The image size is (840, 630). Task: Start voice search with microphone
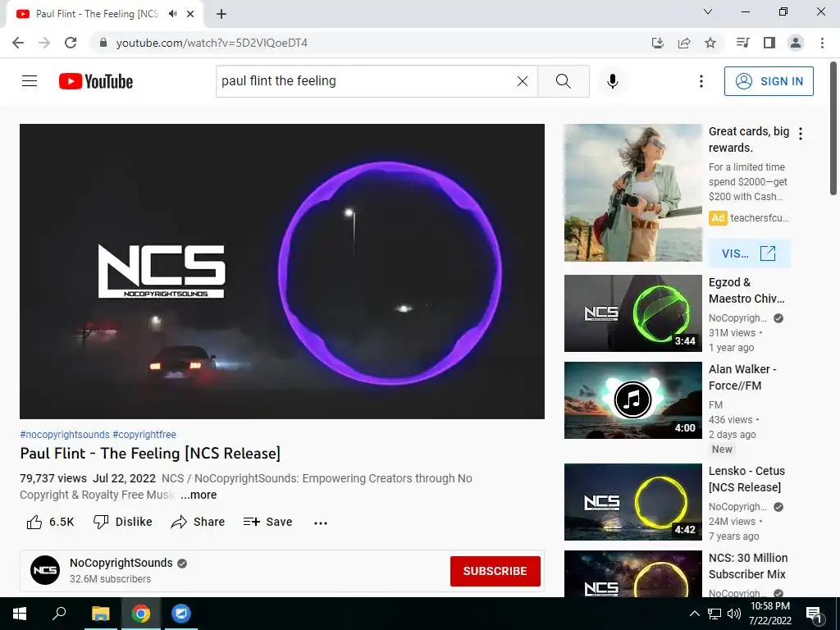click(613, 81)
